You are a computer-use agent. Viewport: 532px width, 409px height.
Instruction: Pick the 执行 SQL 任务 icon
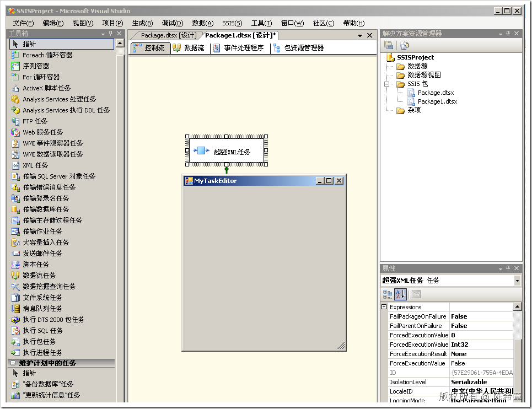15,331
